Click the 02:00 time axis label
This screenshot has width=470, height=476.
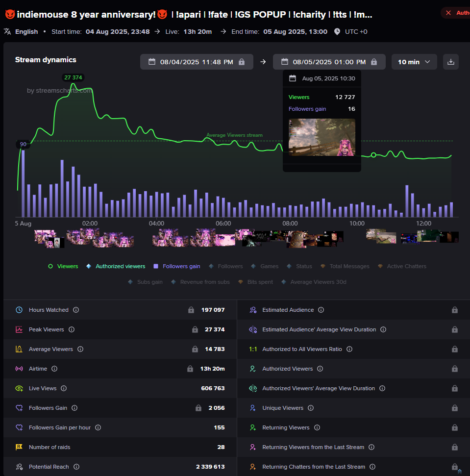tap(90, 224)
